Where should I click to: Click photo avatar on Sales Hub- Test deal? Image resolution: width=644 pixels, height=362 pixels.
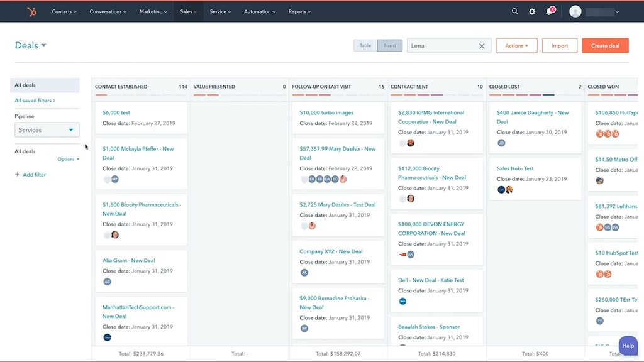pos(509,190)
